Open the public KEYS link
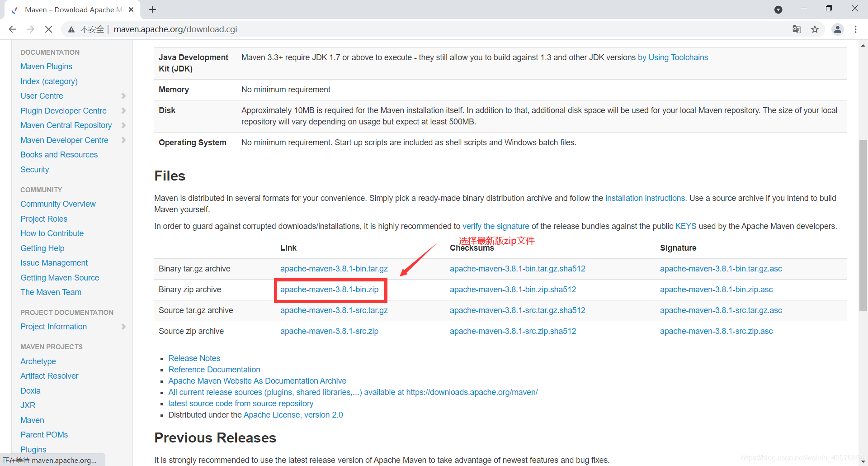Viewport: 868px width, 466px height. pyautogui.click(x=686, y=226)
